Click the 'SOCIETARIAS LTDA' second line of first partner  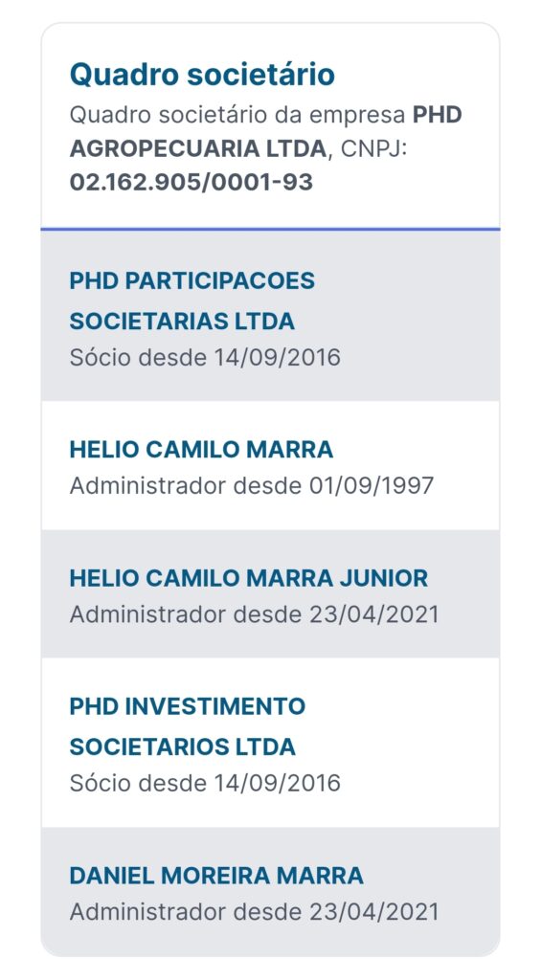click(182, 322)
